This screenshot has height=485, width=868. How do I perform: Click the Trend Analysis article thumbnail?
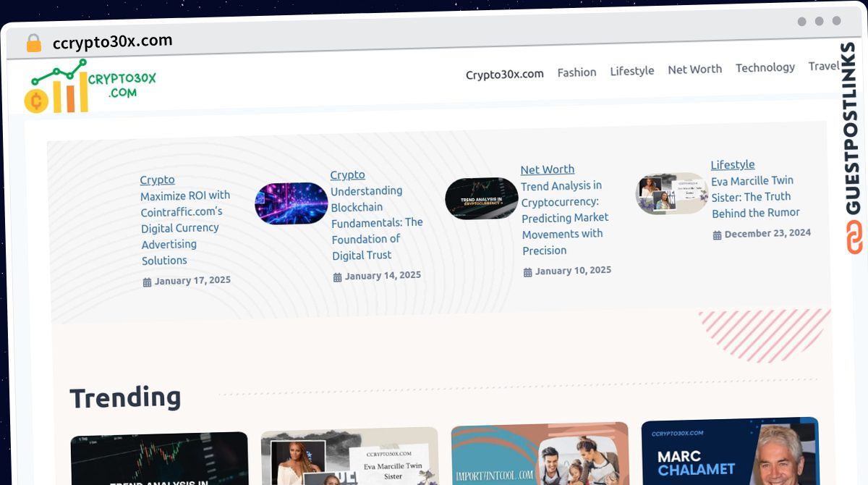[x=482, y=198]
